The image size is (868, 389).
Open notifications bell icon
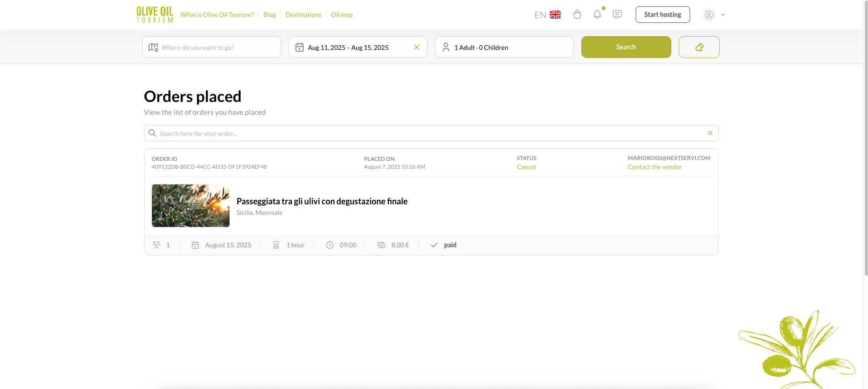click(x=597, y=15)
